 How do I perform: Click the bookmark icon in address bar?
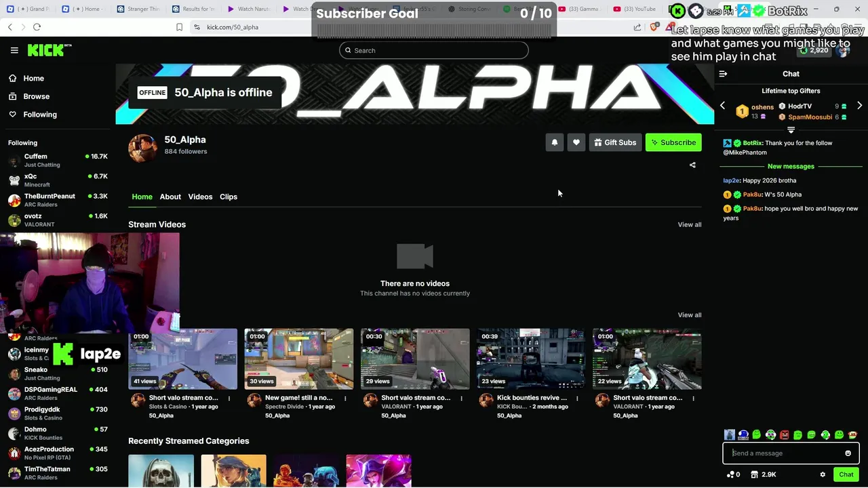179,27
